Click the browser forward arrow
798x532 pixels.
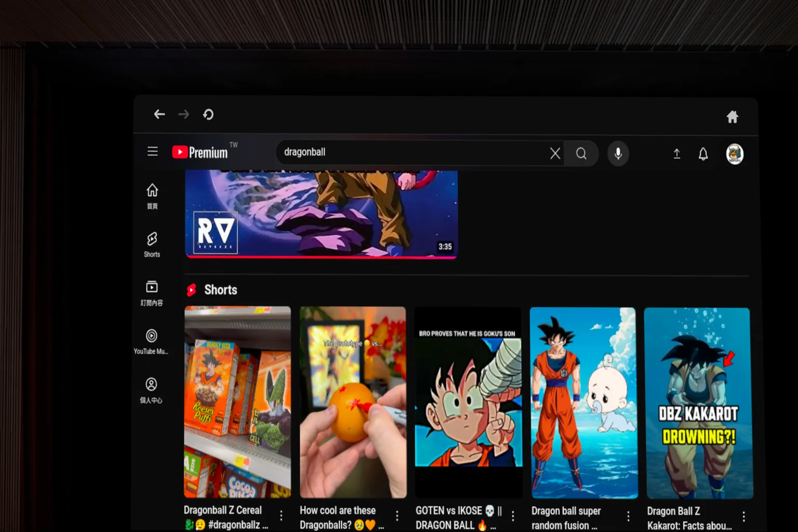coord(184,114)
